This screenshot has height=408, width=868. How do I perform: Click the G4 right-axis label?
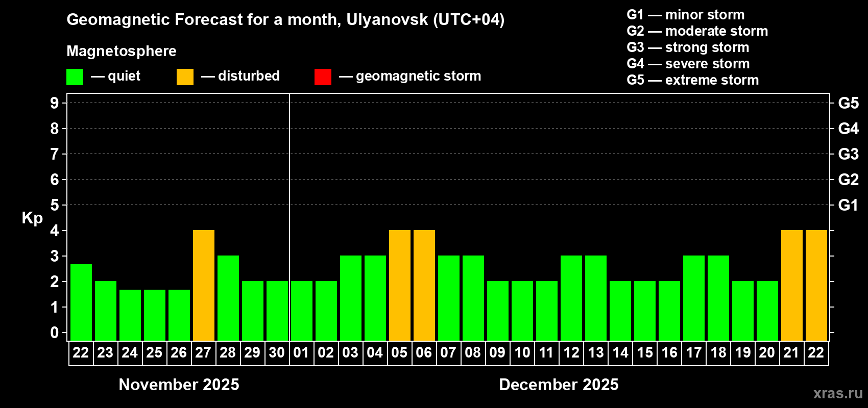point(849,129)
